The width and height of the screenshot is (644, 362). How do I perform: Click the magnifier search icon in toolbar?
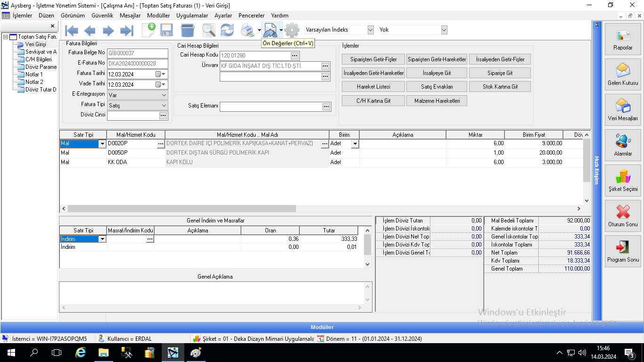click(208, 31)
